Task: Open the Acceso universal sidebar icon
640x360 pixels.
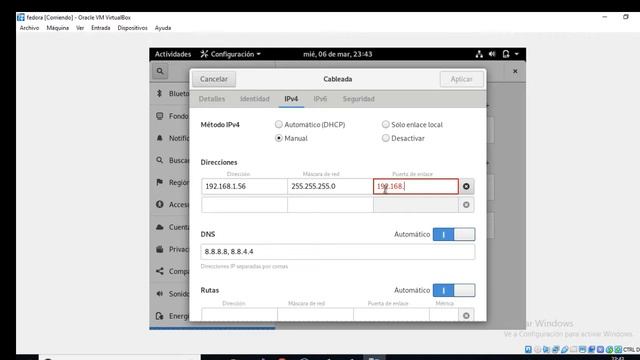Action: pyautogui.click(x=160, y=204)
